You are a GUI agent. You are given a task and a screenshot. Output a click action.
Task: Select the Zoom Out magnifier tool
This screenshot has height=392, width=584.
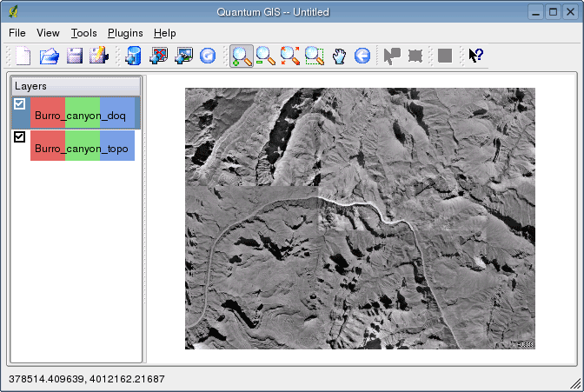tap(266, 56)
